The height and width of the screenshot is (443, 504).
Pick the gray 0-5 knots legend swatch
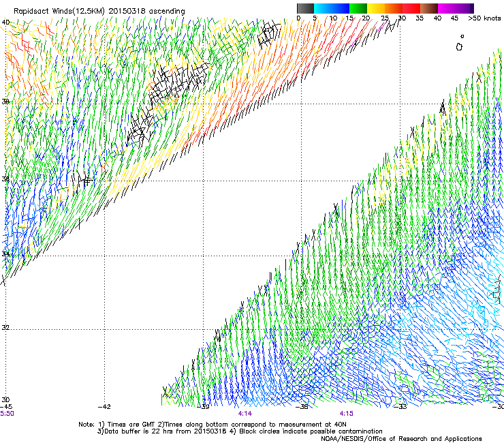pyautogui.click(x=305, y=8)
